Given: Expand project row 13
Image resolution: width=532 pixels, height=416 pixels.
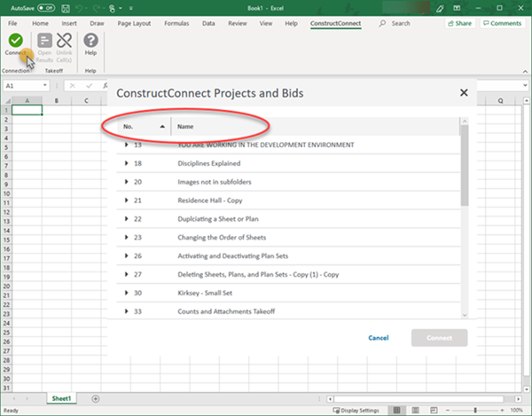Looking at the screenshot, I should click(126, 145).
